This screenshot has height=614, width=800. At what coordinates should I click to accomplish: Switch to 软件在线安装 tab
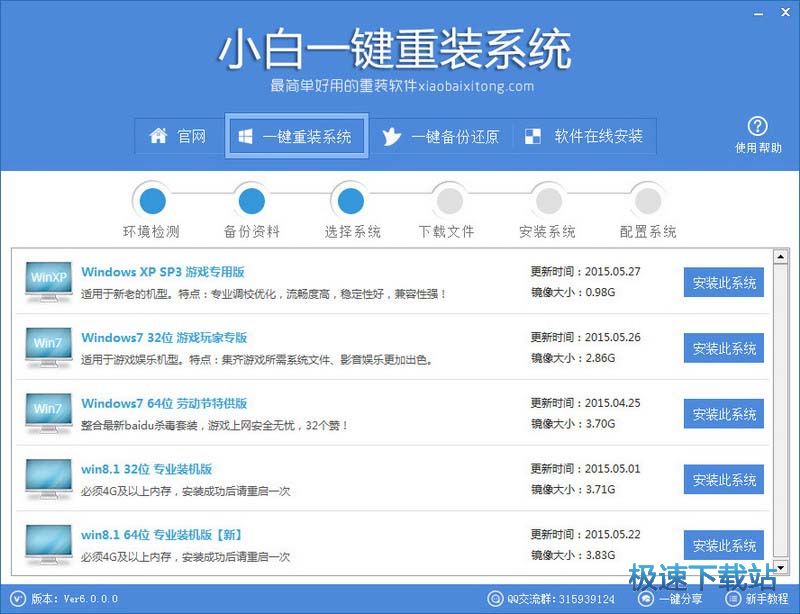584,136
